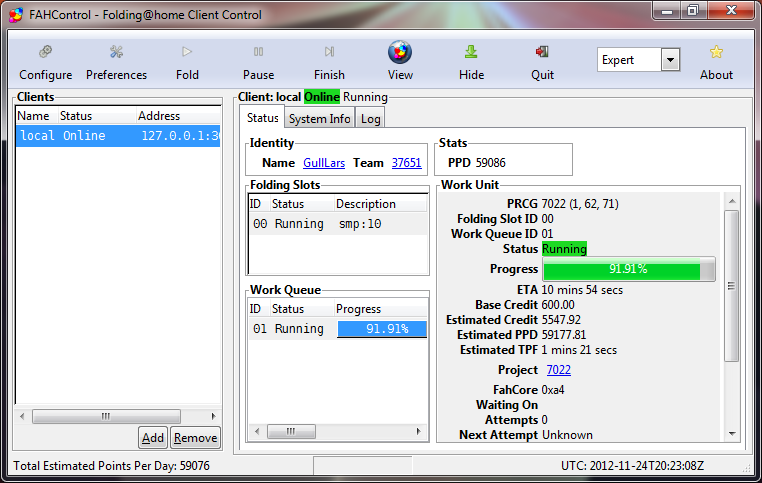Click Folding Slots ID column header
The width and height of the screenshot is (762, 483).
point(259,204)
